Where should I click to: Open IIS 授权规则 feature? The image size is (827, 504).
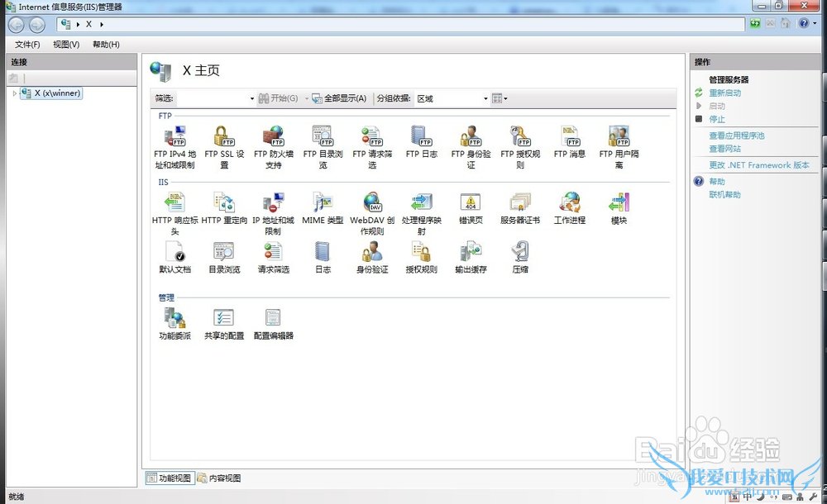click(422, 257)
